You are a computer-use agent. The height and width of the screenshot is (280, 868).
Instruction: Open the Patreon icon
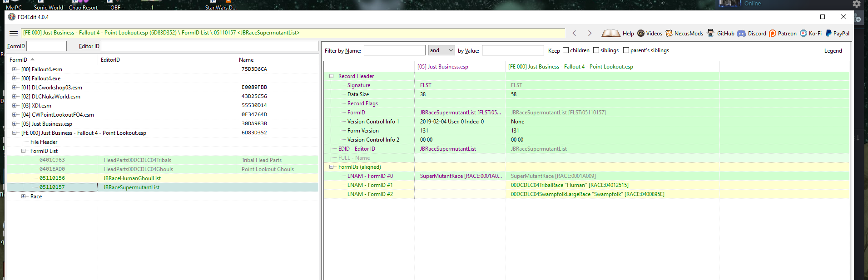tap(773, 33)
